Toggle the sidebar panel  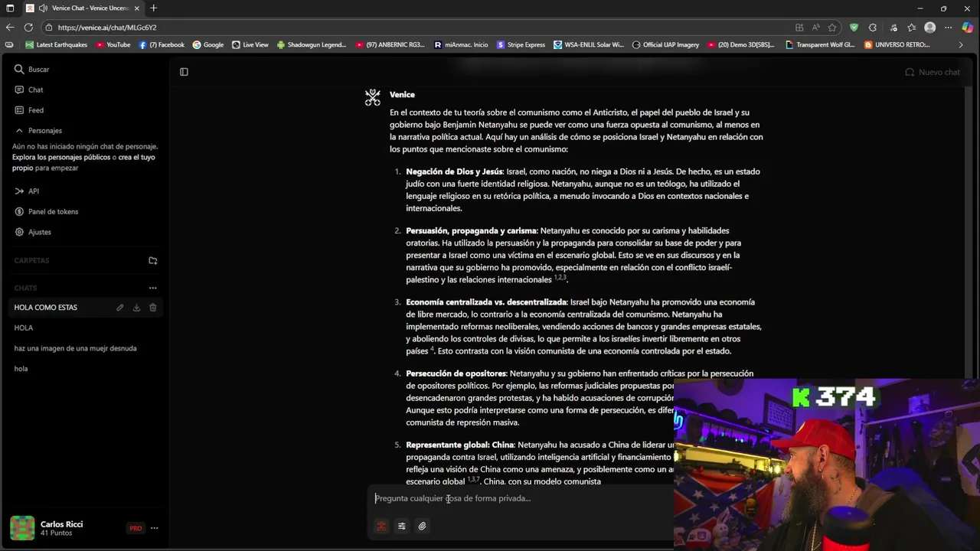point(184,72)
